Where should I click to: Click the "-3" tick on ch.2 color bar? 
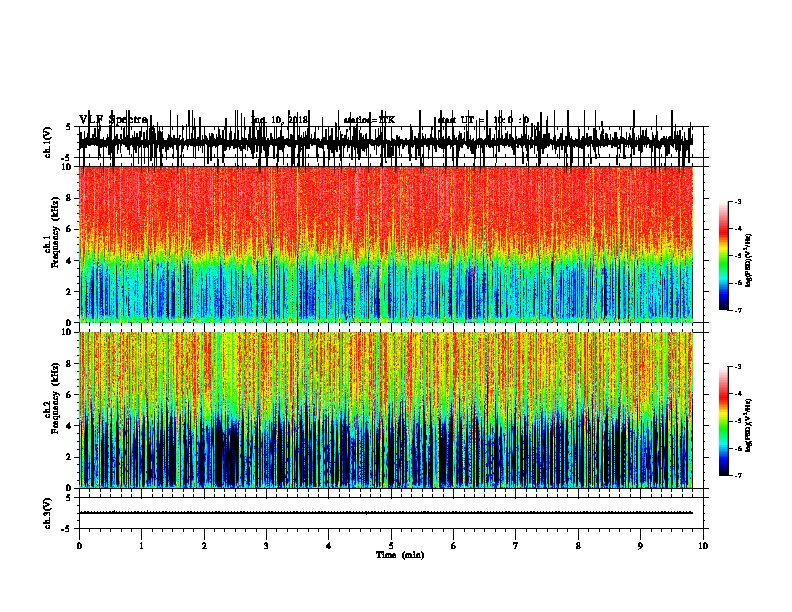click(x=737, y=367)
